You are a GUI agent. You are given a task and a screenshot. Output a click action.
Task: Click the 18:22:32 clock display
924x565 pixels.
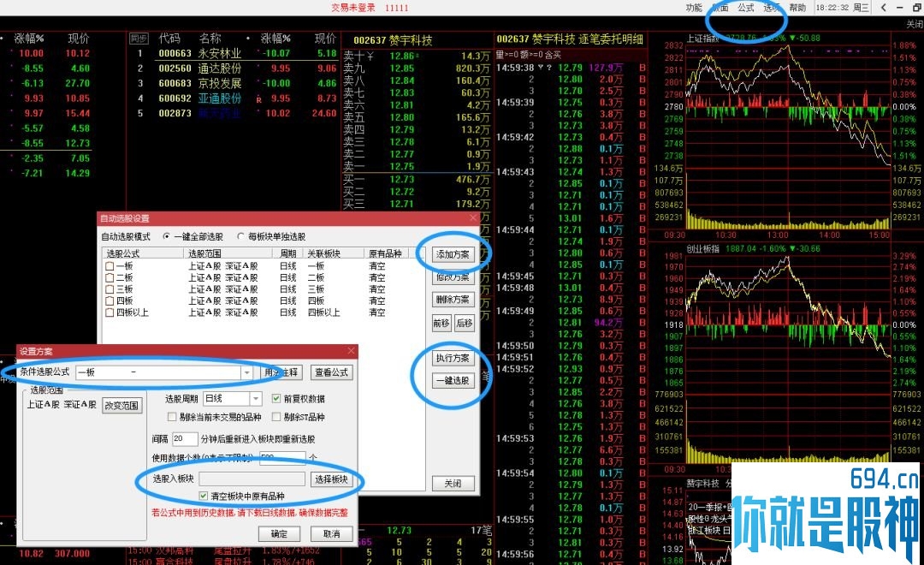point(832,8)
